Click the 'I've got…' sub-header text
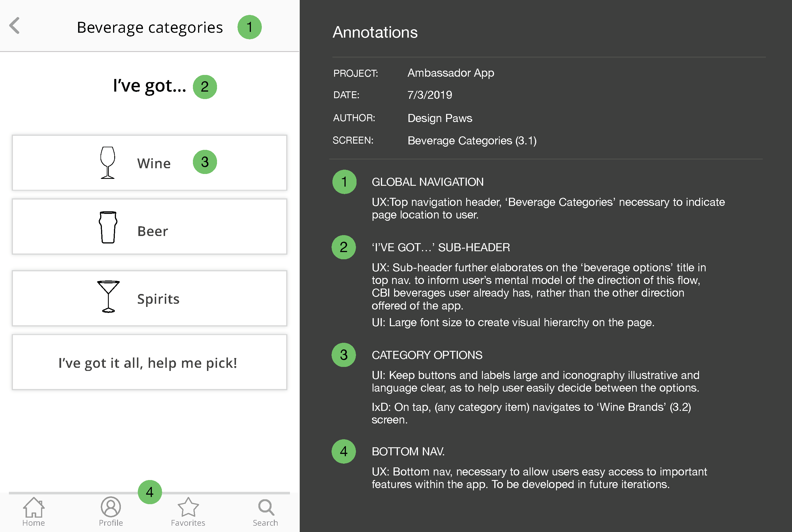The height and width of the screenshot is (532, 792). coord(150,86)
